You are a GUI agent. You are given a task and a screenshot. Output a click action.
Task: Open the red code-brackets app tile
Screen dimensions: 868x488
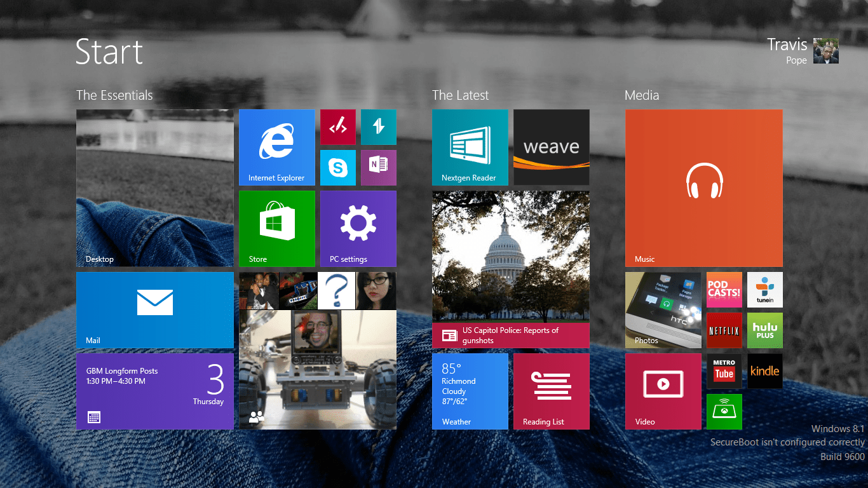337,127
